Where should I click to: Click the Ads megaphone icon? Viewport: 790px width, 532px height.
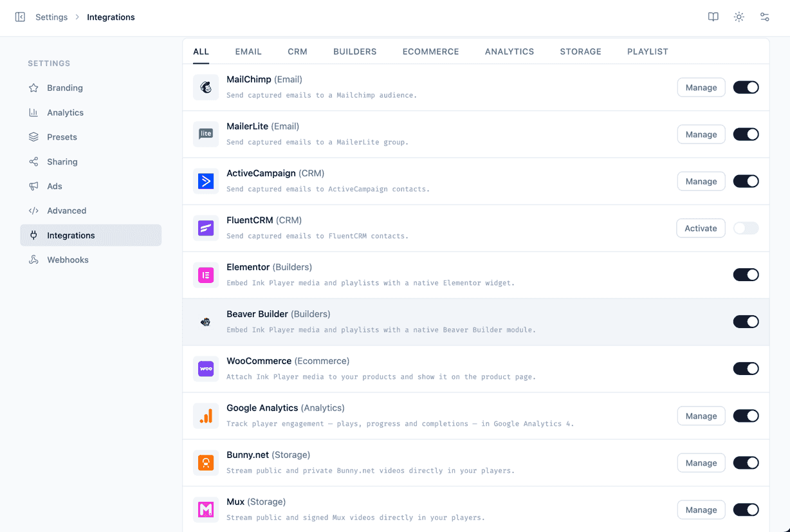(x=33, y=186)
